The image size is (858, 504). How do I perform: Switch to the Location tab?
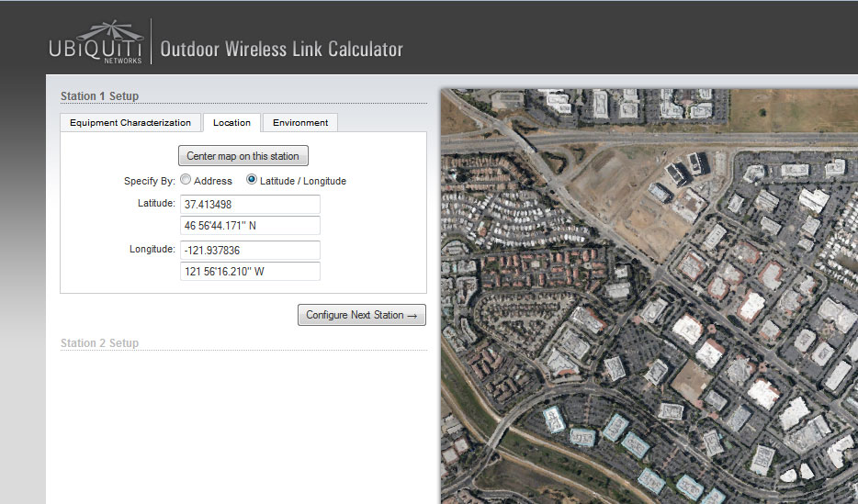coord(231,123)
